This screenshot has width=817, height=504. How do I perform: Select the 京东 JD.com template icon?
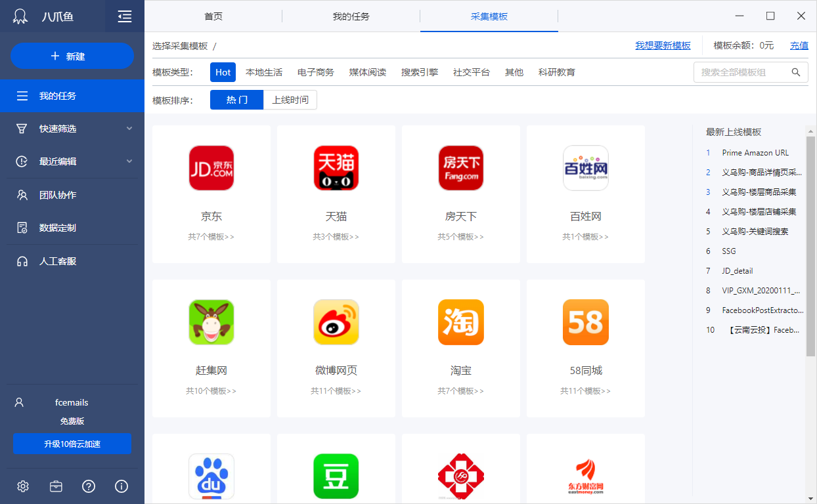[x=211, y=168]
